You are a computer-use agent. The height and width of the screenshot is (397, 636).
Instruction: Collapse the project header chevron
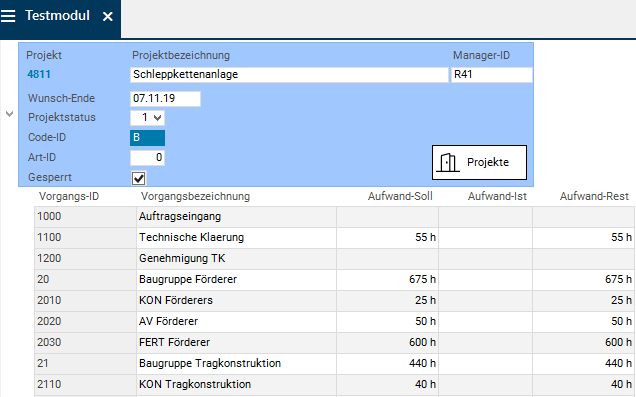(10, 114)
